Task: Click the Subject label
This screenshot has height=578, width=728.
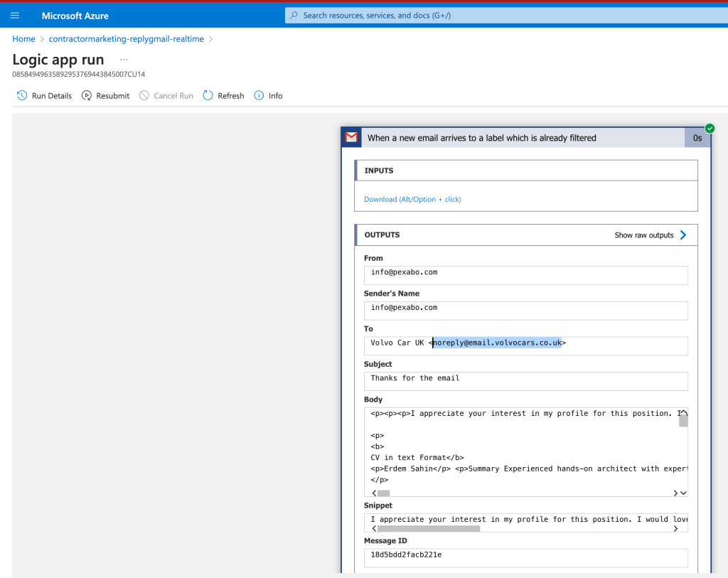Action: 378,364
